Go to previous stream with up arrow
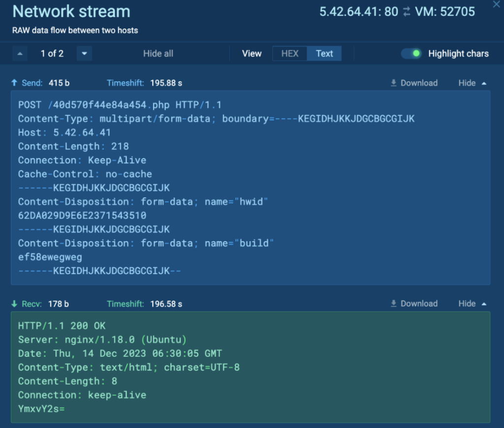Screen dimensions: 504x428 pyautogui.click(x=20, y=54)
